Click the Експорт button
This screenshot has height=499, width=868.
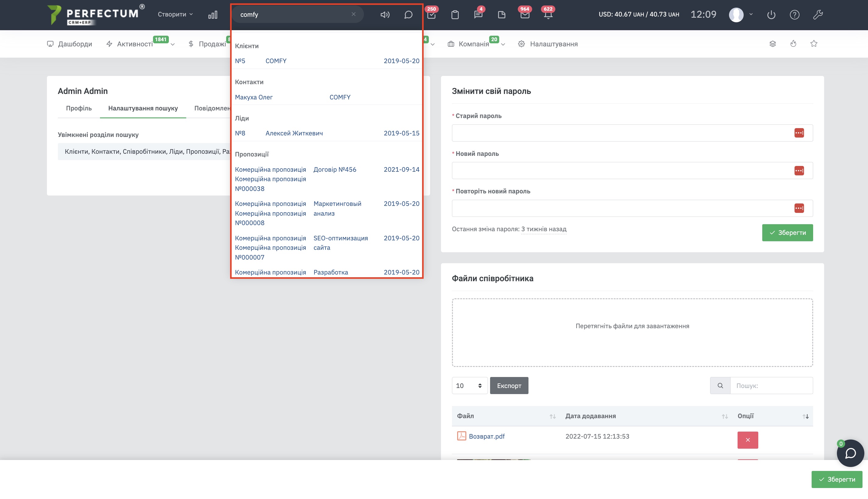coord(509,386)
